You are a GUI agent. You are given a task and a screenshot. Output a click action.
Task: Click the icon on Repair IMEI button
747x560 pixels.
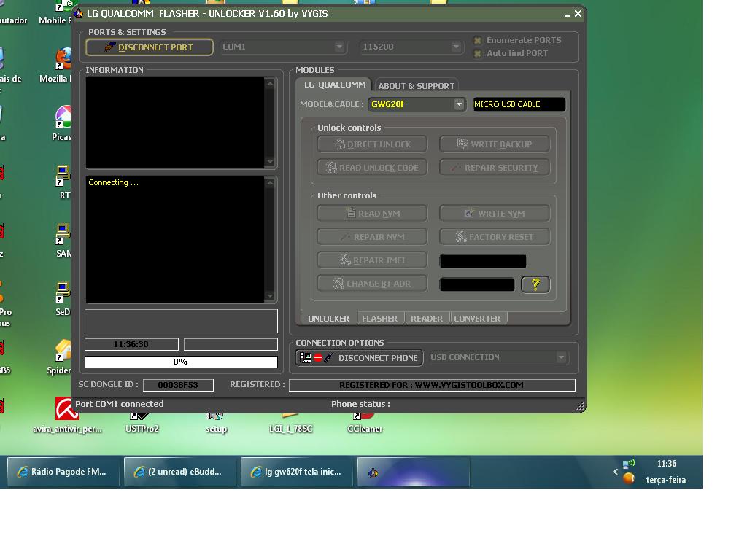tap(345, 260)
